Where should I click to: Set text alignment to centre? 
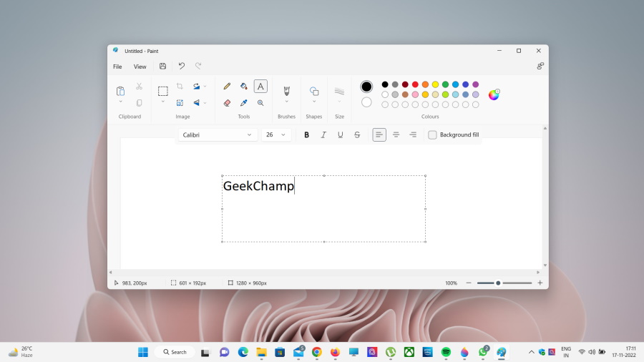pyautogui.click(x=396, y=134)
